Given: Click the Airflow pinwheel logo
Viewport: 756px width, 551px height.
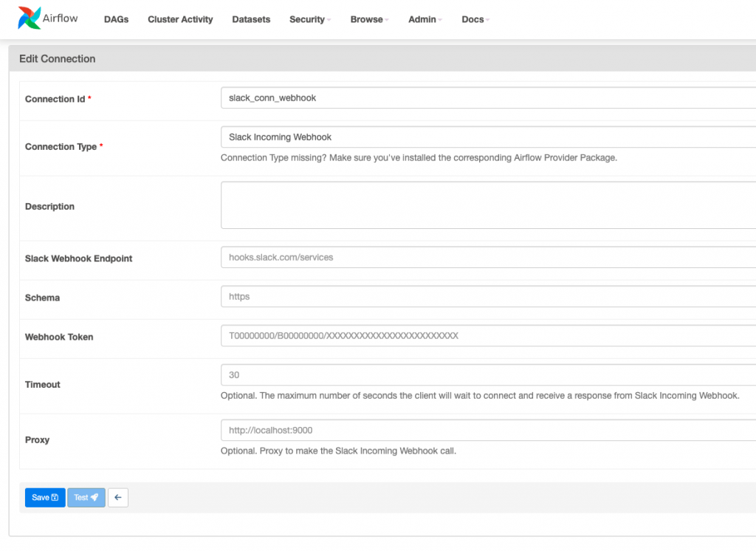Looking at the screenshot, I should click(30, 18).
